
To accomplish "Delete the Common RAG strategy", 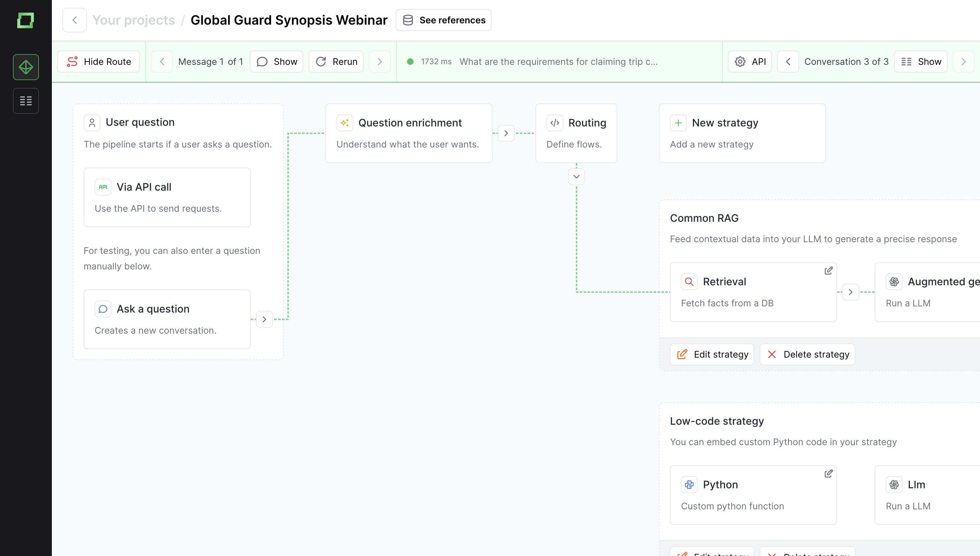I will (808, 354).
